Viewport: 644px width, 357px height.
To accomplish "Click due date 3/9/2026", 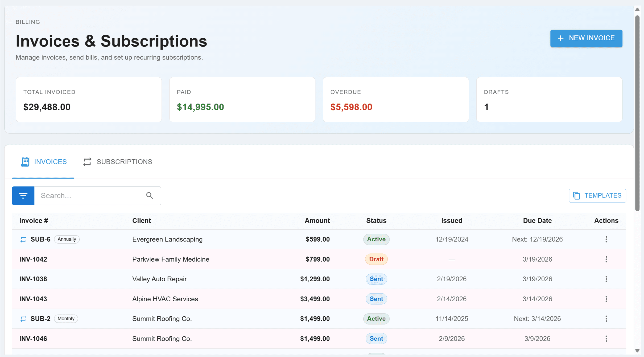I will [x=537, y=339].
